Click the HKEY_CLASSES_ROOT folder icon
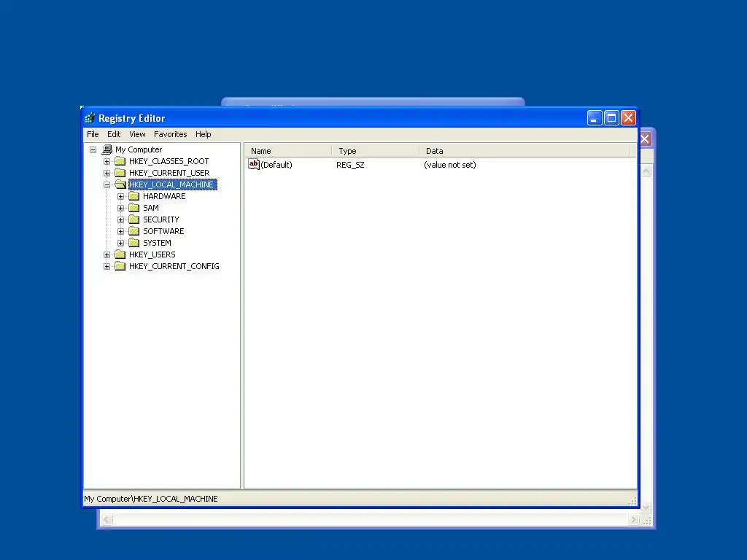The height and width of the screenshot is (560, 747). pos(120,161)
